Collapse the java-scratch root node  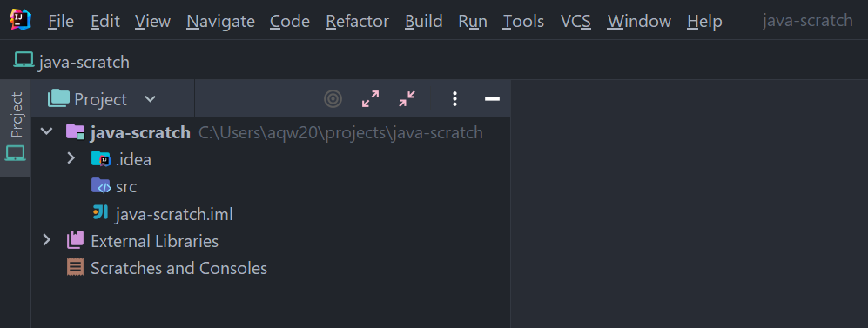[x=47, y=131]
